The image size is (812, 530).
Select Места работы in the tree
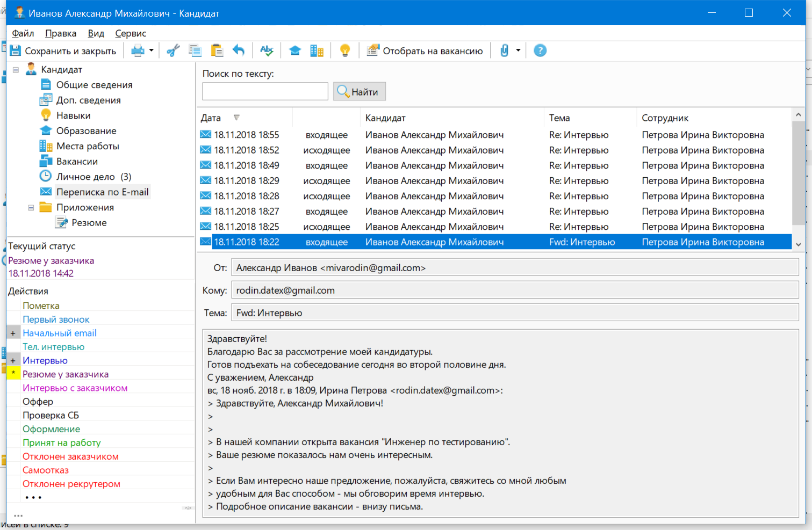click(x=88, y=146)
